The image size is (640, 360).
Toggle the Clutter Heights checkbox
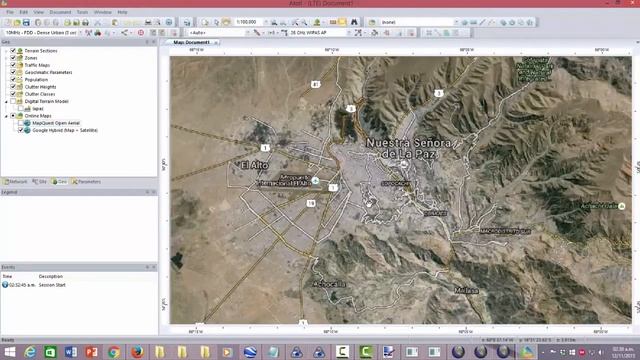[x=13, y=87]
